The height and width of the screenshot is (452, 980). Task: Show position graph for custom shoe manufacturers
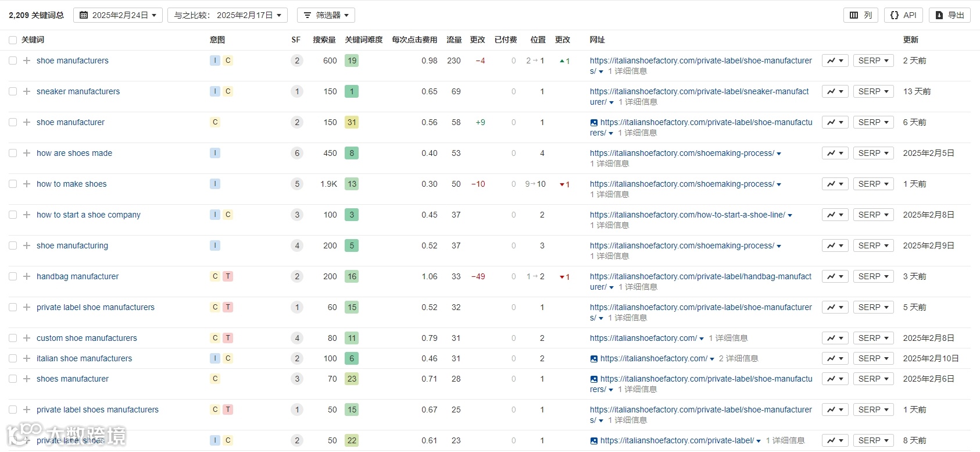[835, 338]
